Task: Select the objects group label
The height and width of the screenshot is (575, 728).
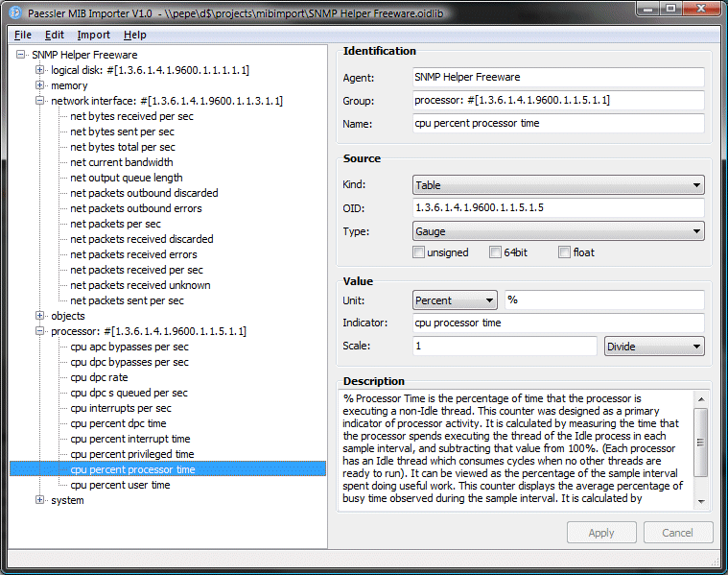Action: (68, 316)
